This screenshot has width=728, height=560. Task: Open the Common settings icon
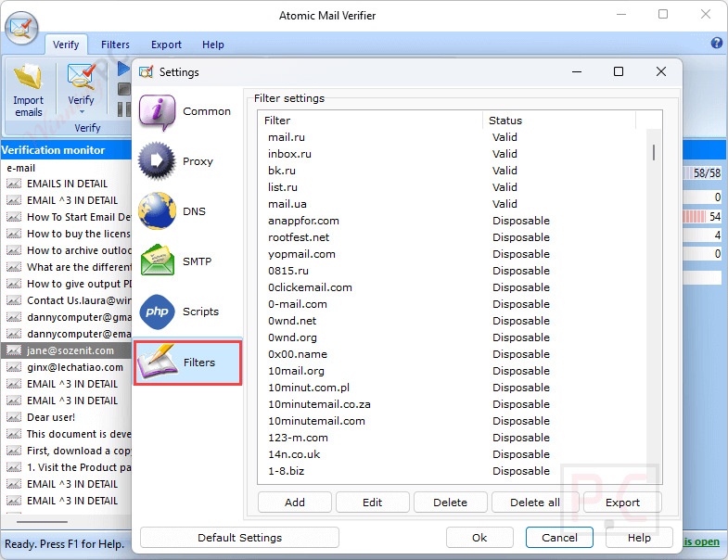point(158,112)
